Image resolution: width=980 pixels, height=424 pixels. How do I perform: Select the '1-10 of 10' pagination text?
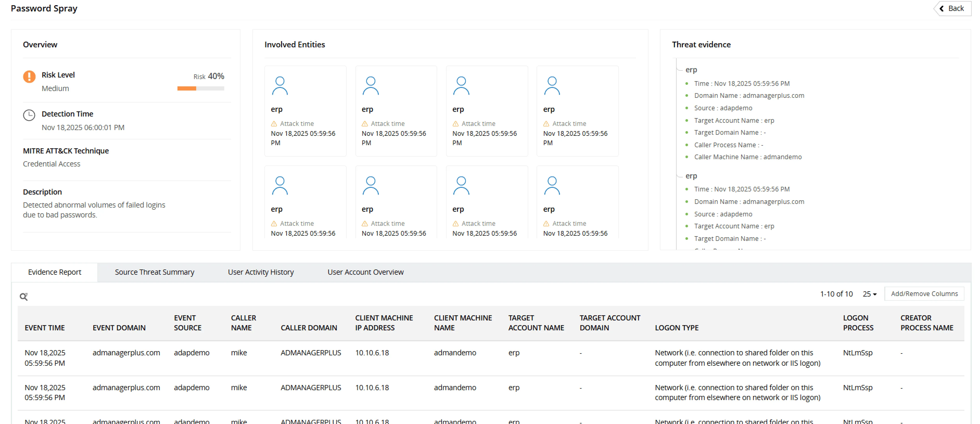coord(836,294)
